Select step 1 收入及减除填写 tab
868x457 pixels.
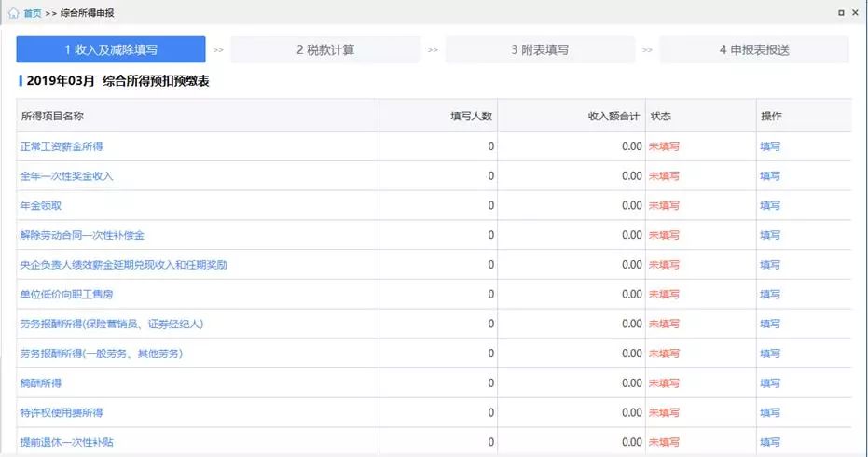pos(111,50)
